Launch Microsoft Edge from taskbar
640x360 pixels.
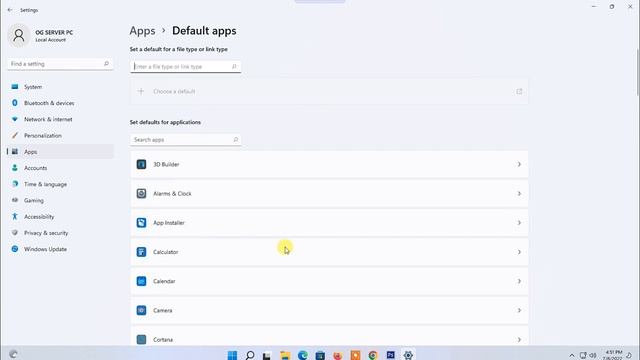click(x=302, y=355)
